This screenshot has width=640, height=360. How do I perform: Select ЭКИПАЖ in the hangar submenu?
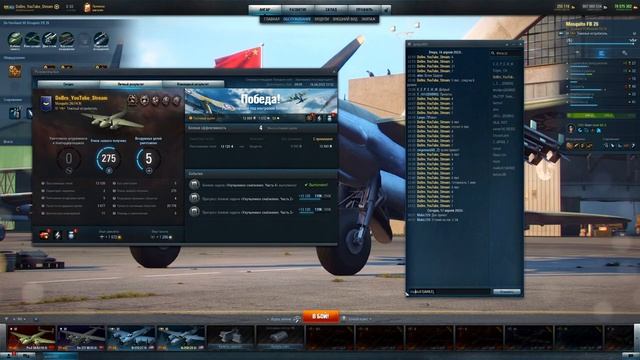click(368, 19)
